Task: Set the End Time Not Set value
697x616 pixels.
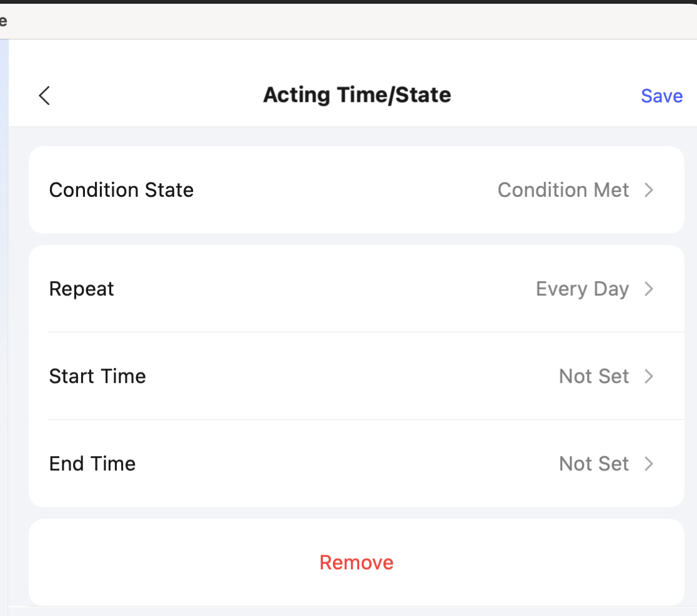Action: [593, 464]
